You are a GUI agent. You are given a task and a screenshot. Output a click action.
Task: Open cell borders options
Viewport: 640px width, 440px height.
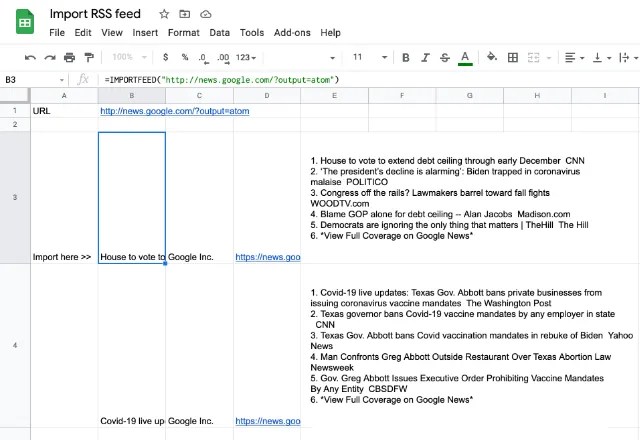[513, 58]
